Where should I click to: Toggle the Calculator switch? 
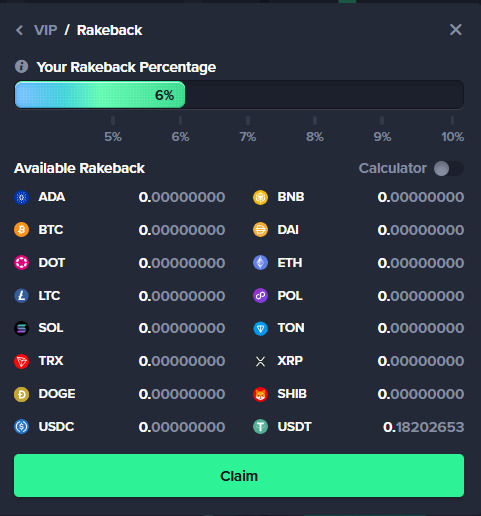(449, 168)
